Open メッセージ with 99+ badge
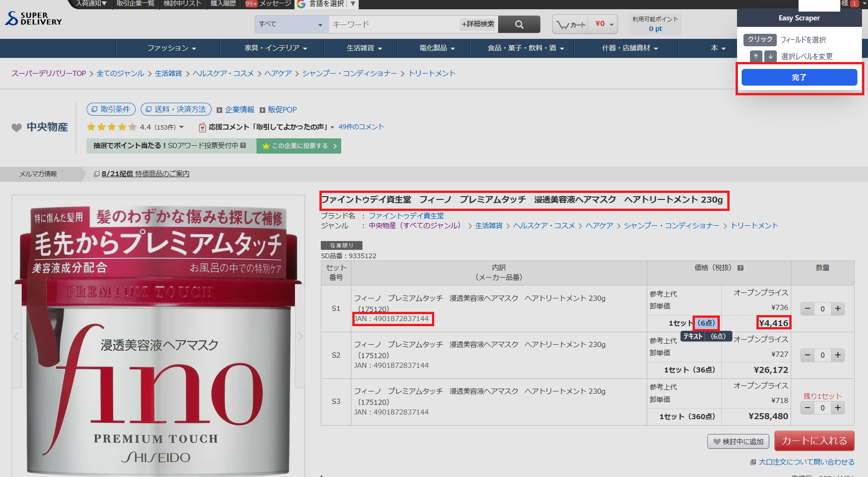 268,4
